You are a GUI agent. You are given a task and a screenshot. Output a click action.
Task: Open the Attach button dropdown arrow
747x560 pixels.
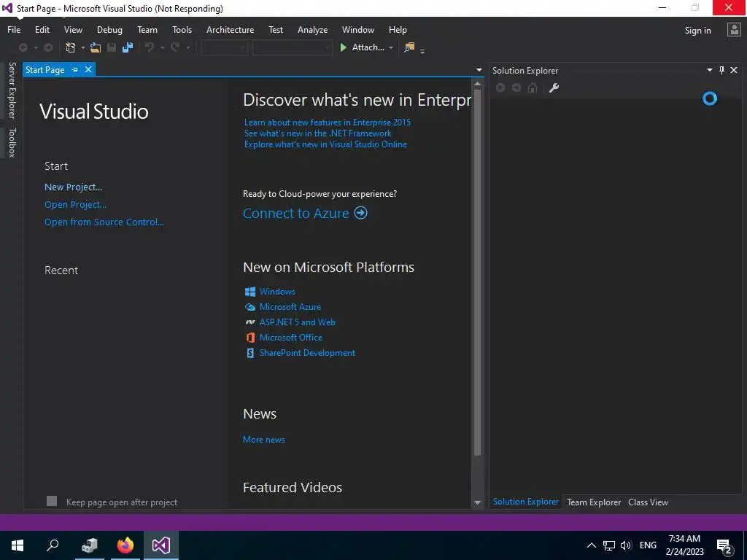click(391, 47)
